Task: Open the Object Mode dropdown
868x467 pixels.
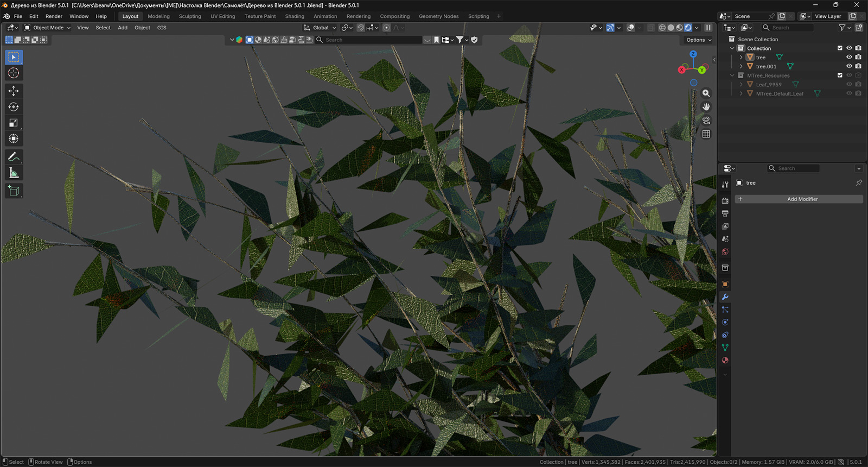Action: pyautogui.click(x=48, y=28)
